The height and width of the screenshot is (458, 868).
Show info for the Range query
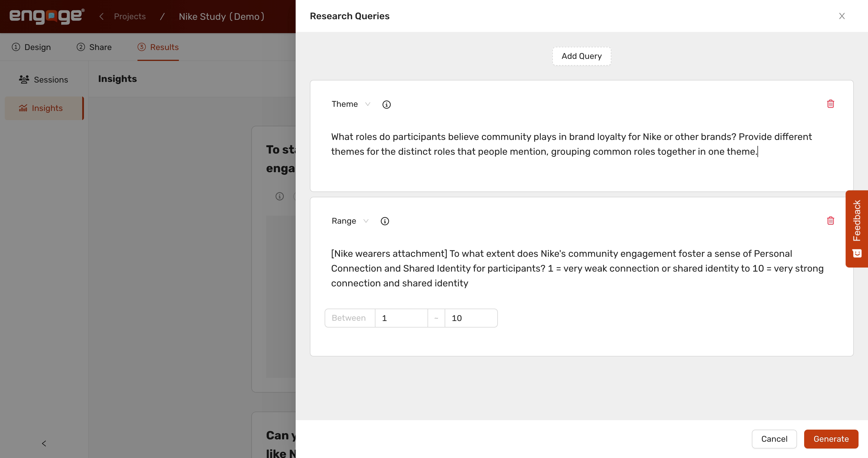[x=384, y=221]
